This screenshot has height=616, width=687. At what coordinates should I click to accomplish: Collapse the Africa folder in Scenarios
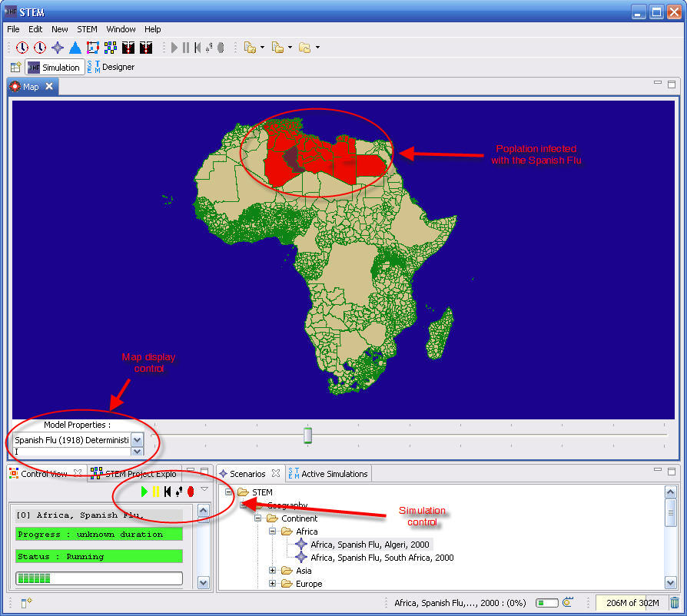pyautogui.click(x=273, y=532)
